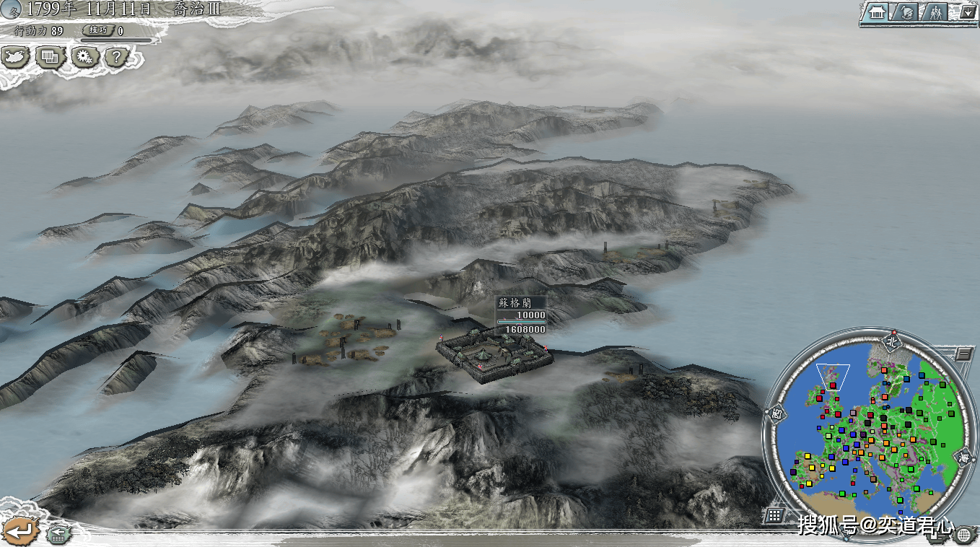
Task: Open the small menu icon beside return arrow
Action: pos(58,534)
